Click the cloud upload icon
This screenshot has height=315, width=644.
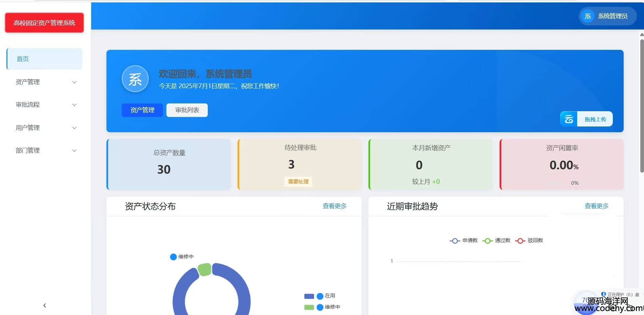click(x=569, y=119)
